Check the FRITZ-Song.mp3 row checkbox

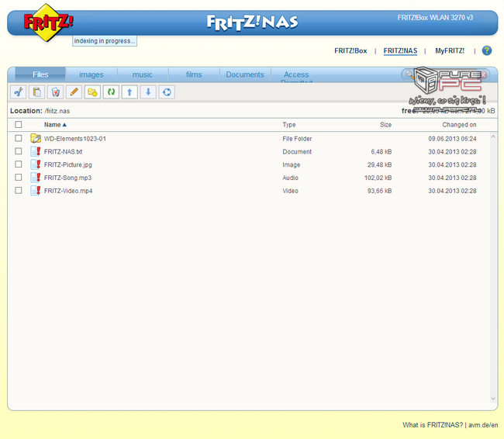(x=19, y=178)
